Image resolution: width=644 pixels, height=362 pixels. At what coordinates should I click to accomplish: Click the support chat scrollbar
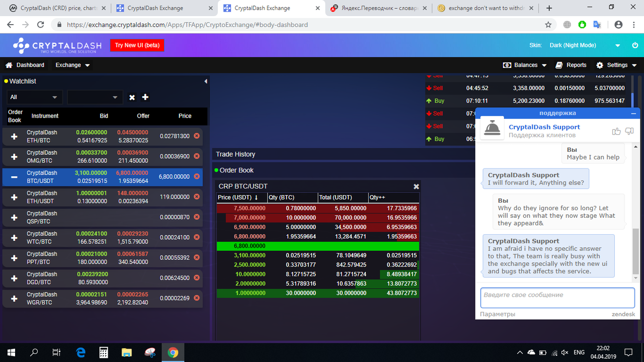pos(636,251)
